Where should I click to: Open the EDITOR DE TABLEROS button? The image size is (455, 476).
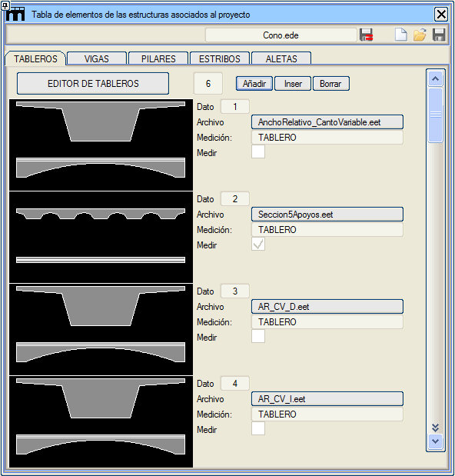pos(93,84)
